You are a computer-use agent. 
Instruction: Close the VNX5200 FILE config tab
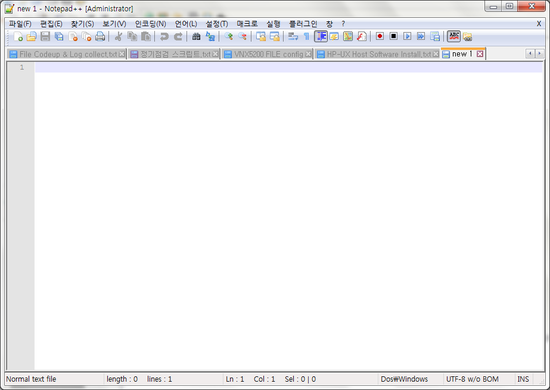[308, 54]
